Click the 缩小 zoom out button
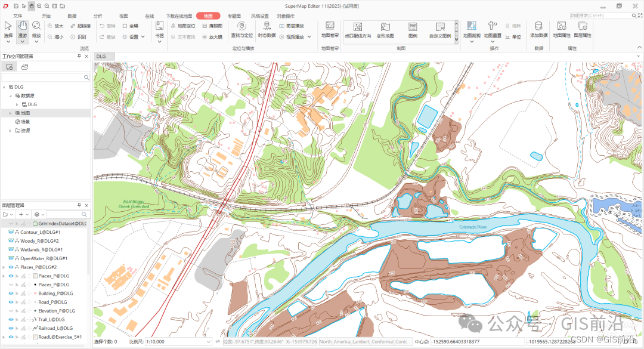The image size is (644, 349). pyautogui.click(x=55, y=37)
